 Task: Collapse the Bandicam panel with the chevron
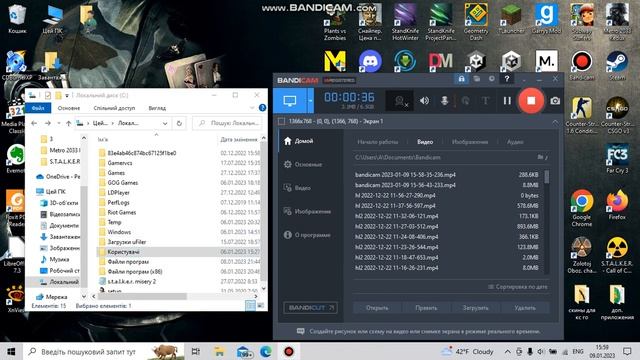555,122
